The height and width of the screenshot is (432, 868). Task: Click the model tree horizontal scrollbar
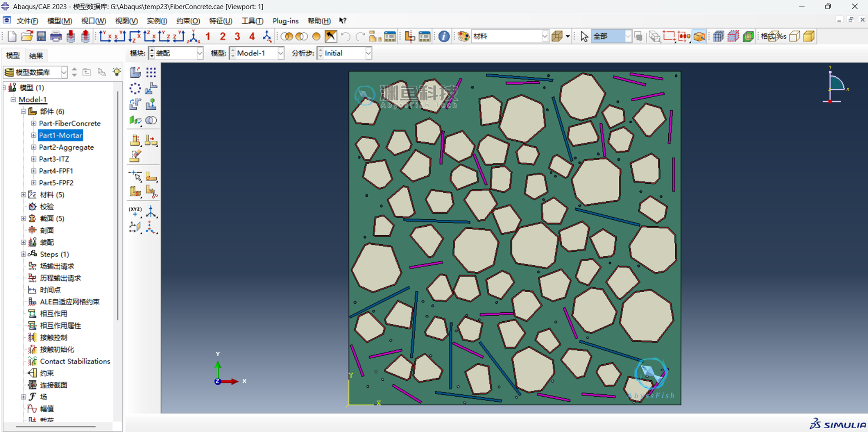coord(56,427)
